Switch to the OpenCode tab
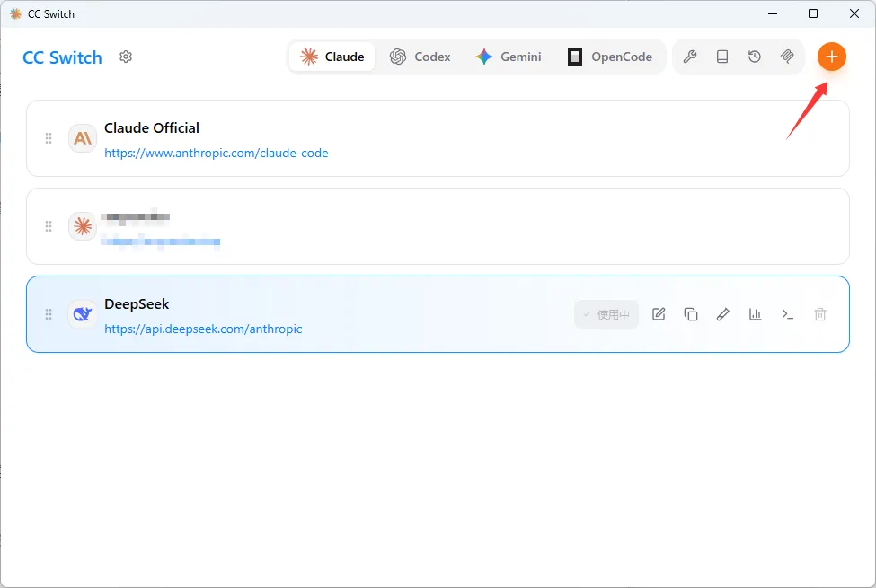 click(x=610, y=57)
